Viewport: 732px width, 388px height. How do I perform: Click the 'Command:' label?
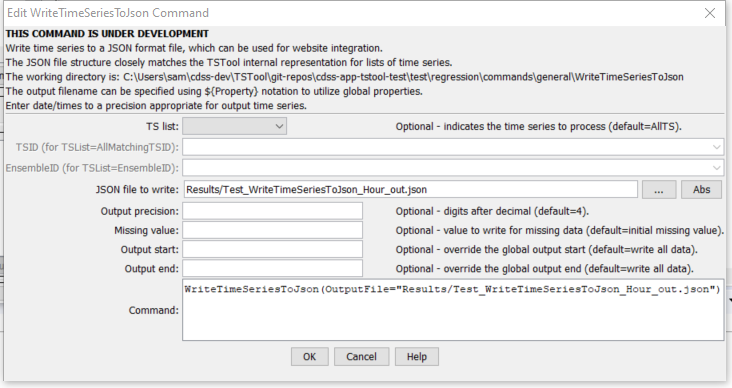(x=154, y=310)
